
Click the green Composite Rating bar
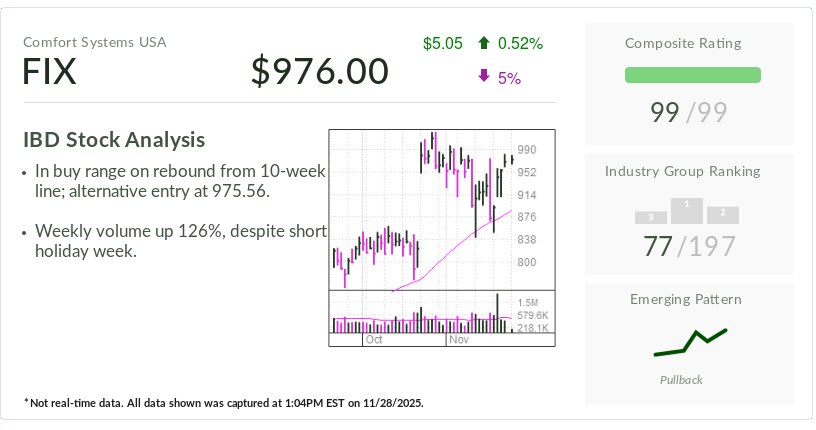click(692, 75)
